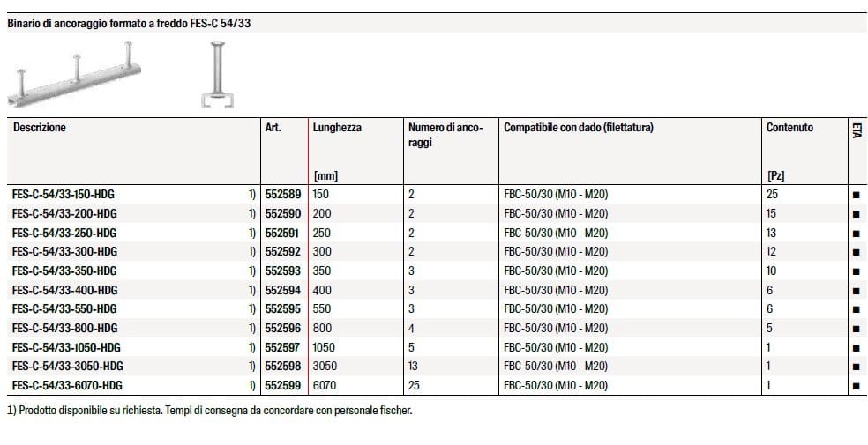Select article number 552594
This screenshot has height=445, width=868.
point(283,290)
